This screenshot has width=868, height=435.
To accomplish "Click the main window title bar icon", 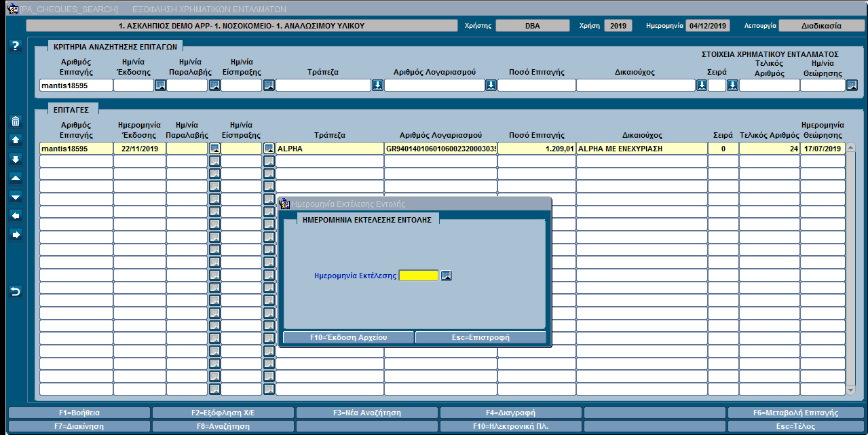I will pyautogui.click(x=12, y=10).
